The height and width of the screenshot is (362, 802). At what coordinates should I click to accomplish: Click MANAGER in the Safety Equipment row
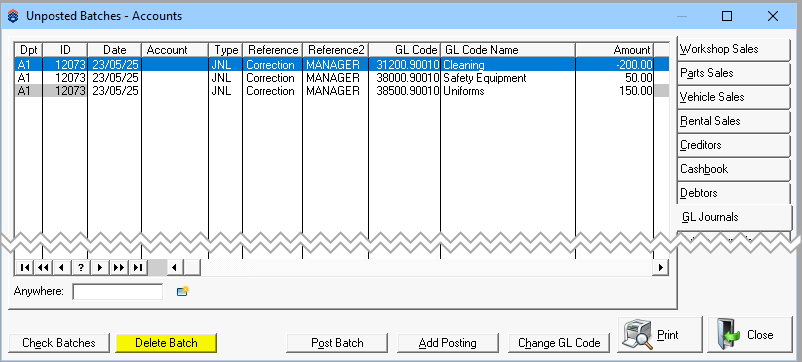pos(336,78)
